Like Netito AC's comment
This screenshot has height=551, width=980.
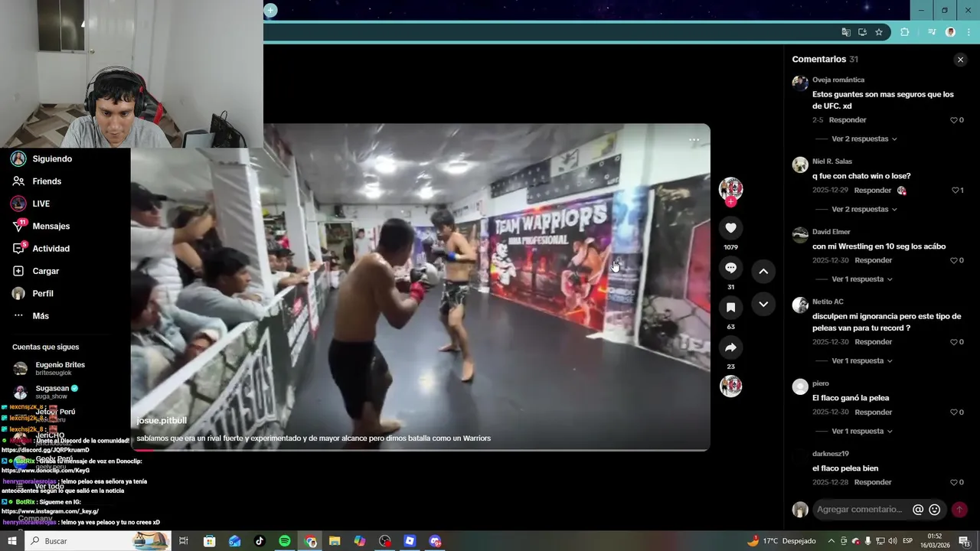point(954,342)
